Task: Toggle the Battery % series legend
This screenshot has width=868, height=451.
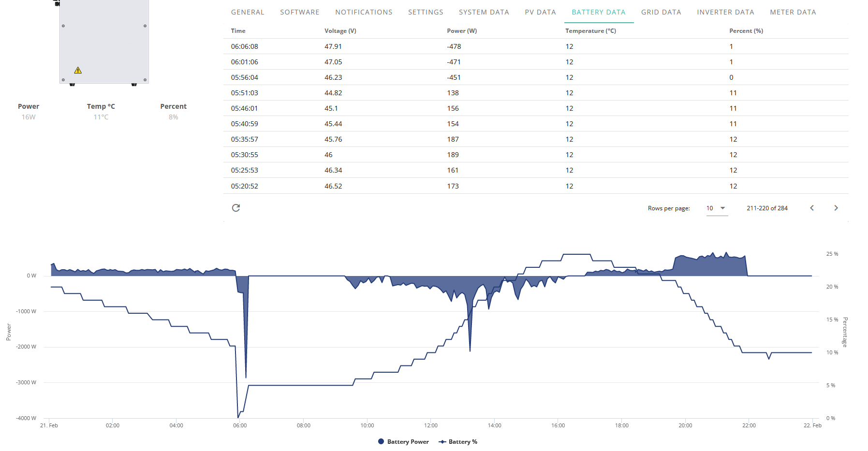Action: [458, 442]
